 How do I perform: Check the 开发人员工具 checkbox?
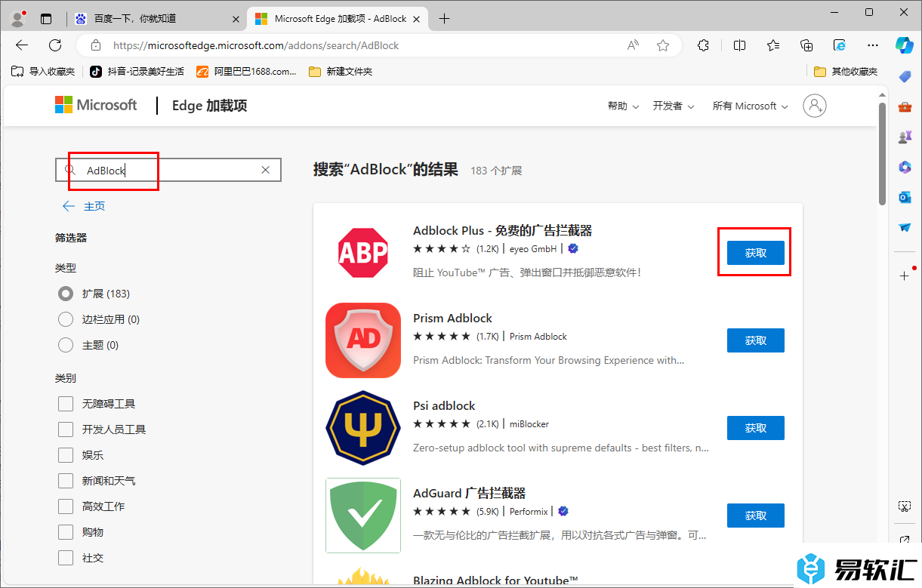pos(66,429)
